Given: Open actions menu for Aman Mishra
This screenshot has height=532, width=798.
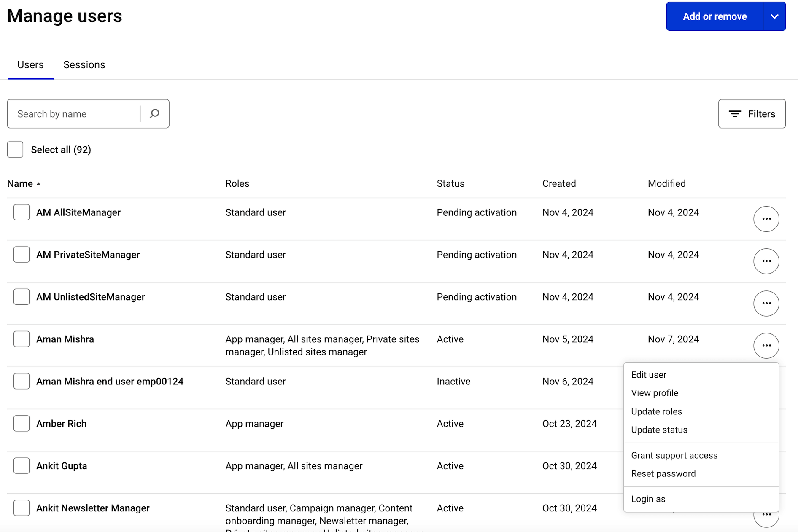Looking at the screenshot, I should click(x=766, y=345).
